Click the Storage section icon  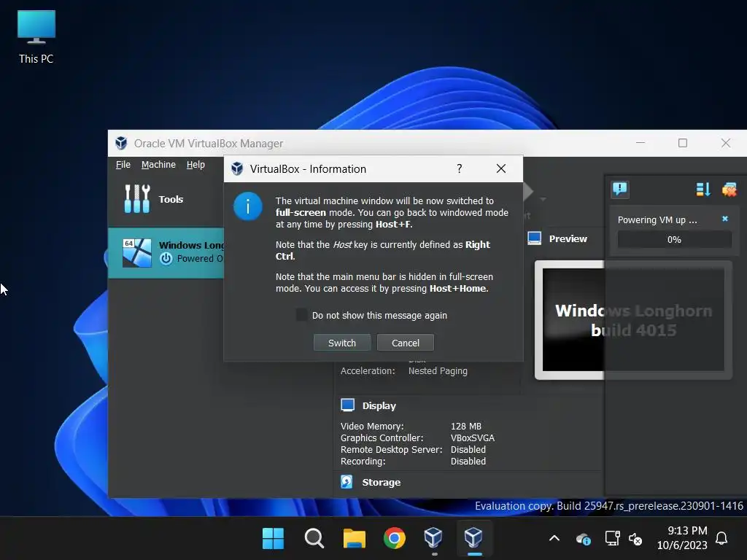coord(347,482)
